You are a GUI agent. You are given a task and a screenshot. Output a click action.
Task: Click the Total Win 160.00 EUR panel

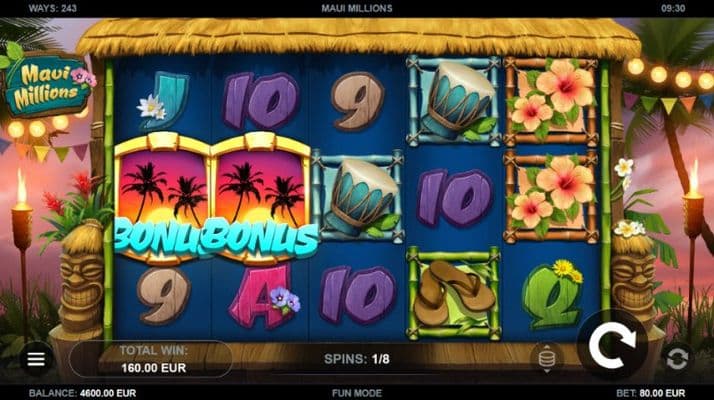pos(152,359)
